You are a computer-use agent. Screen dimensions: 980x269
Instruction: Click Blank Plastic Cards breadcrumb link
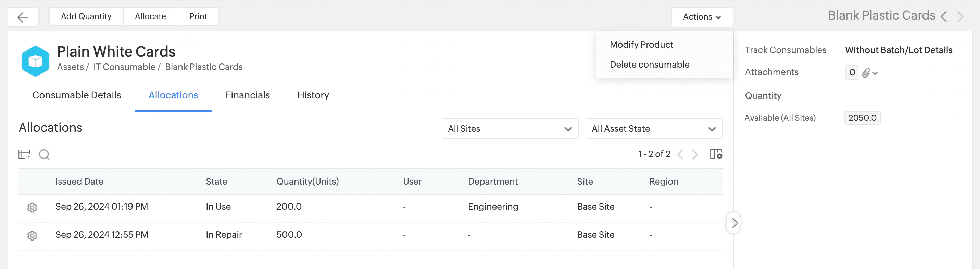point(203,67)
